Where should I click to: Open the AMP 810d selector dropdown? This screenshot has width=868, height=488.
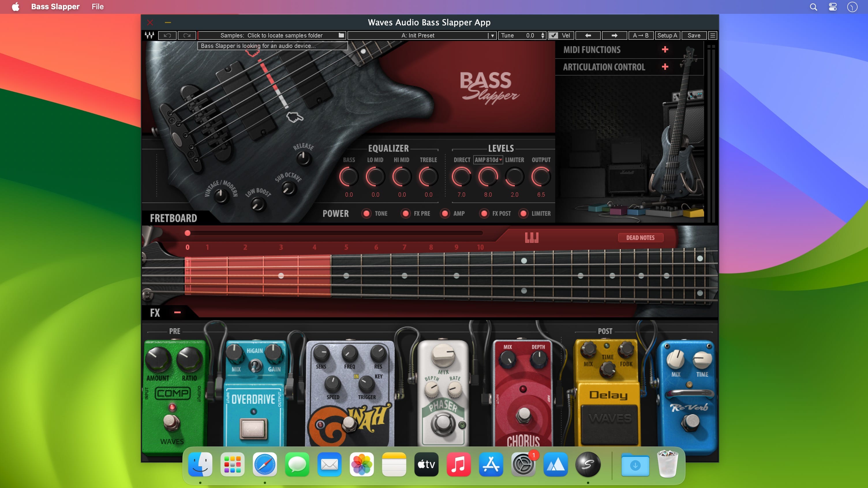point(488,160)
